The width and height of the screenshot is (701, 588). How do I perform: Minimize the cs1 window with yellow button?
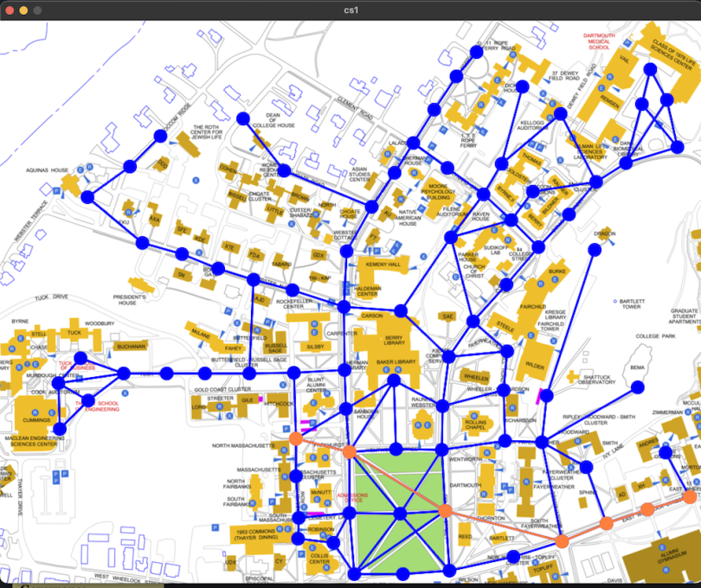pyautogui.click(x=23, y=10)
